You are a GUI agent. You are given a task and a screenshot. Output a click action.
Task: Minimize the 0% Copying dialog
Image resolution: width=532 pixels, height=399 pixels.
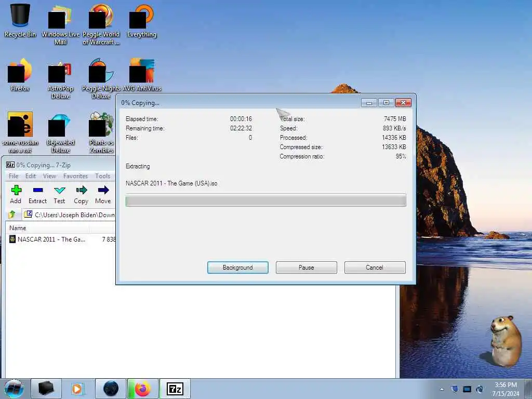point(369,102)
